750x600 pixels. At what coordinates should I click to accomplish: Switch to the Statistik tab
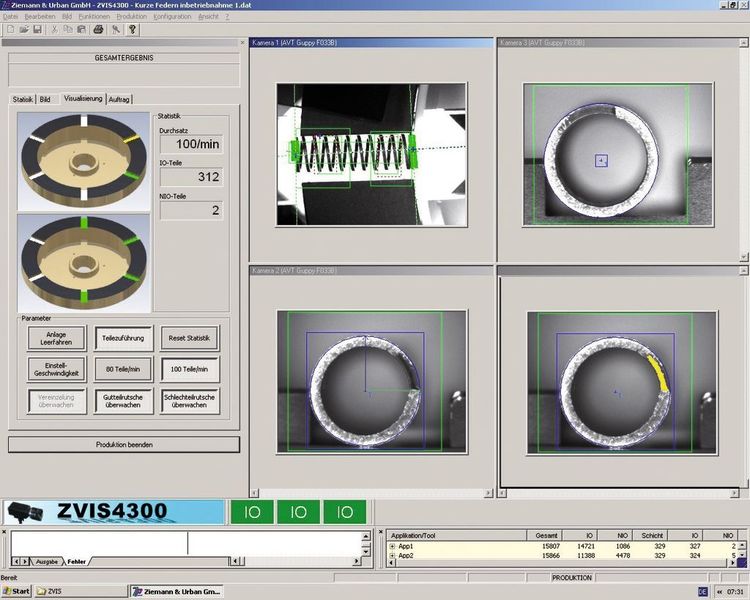click(x=22, y=99)
